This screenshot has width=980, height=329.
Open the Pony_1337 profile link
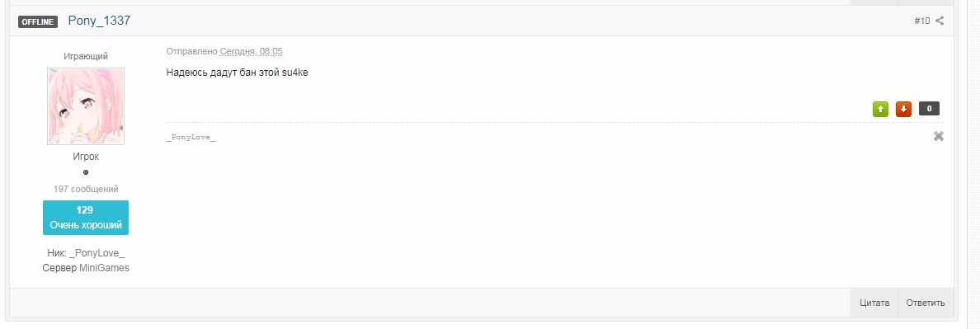tap(99, 21)
